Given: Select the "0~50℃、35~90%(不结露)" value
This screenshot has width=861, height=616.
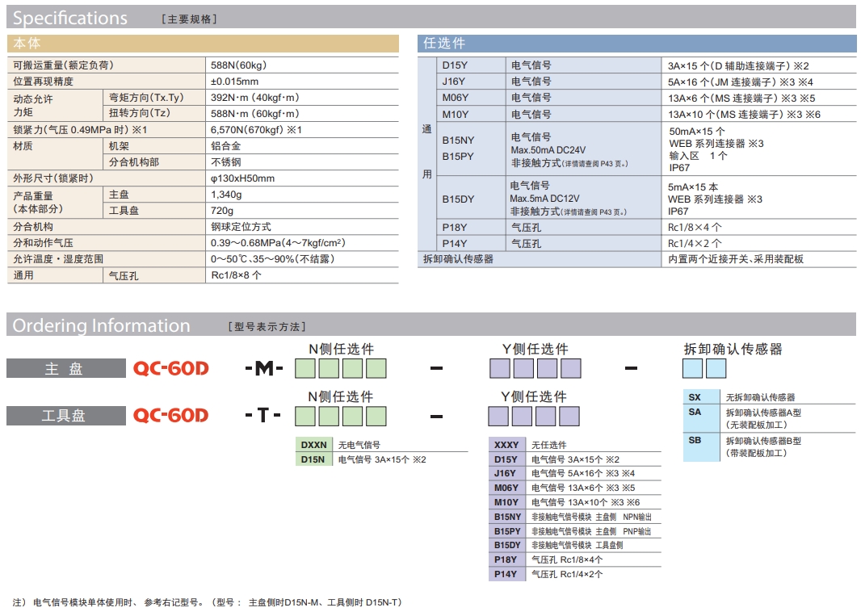Looking at the screenshot, I should [272, 259].
